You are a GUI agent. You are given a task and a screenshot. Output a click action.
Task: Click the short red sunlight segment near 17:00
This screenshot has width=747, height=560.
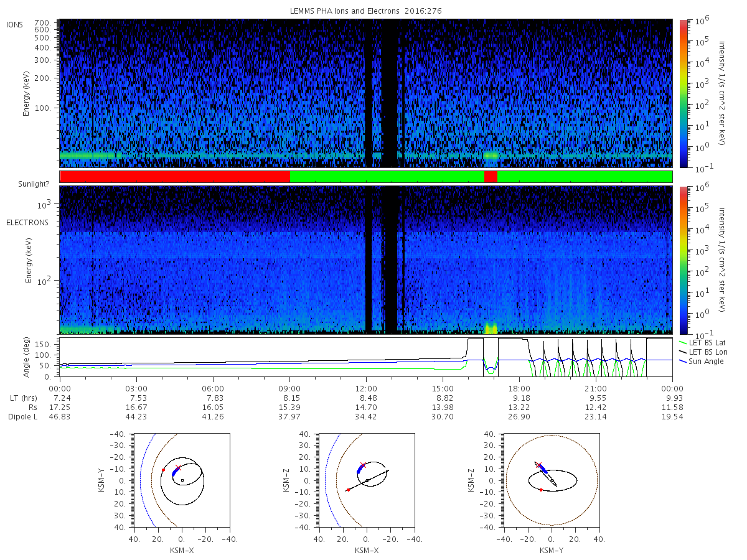491,177
